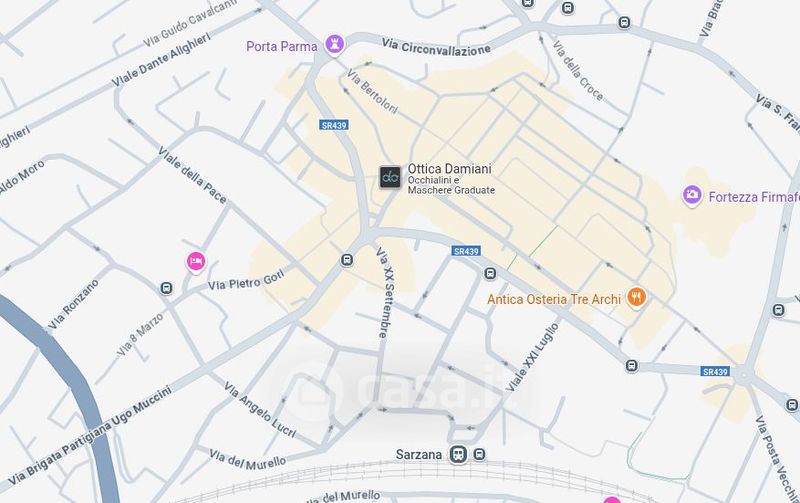Select the Sarzana train station icon
Viewport: 800px width, 503px height.
(x=458, y=454)
